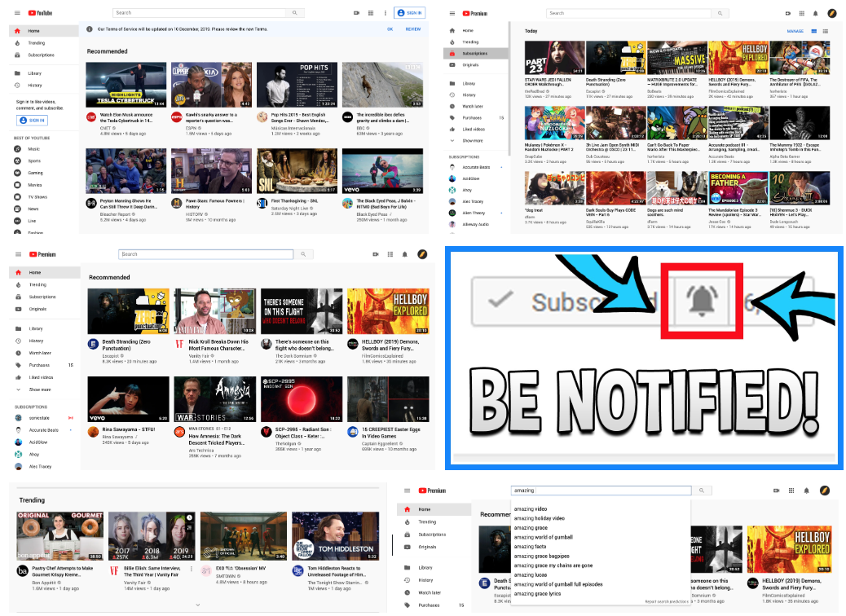
Task: Click the SIGN IN button in the top header
Action: (x=409, y=13)
